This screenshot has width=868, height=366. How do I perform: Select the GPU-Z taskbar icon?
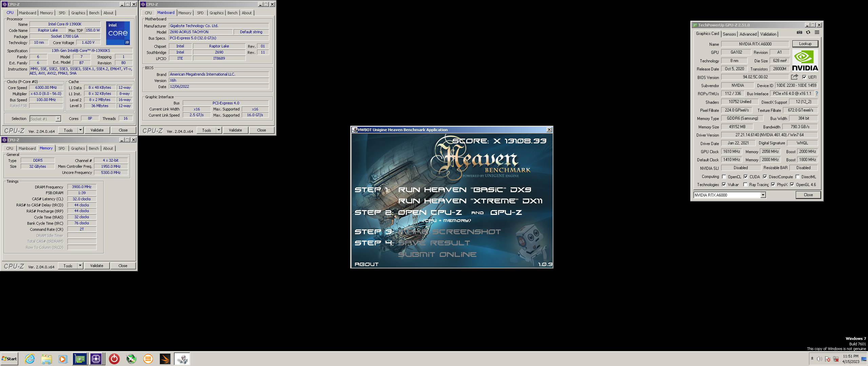coord(80,359)
